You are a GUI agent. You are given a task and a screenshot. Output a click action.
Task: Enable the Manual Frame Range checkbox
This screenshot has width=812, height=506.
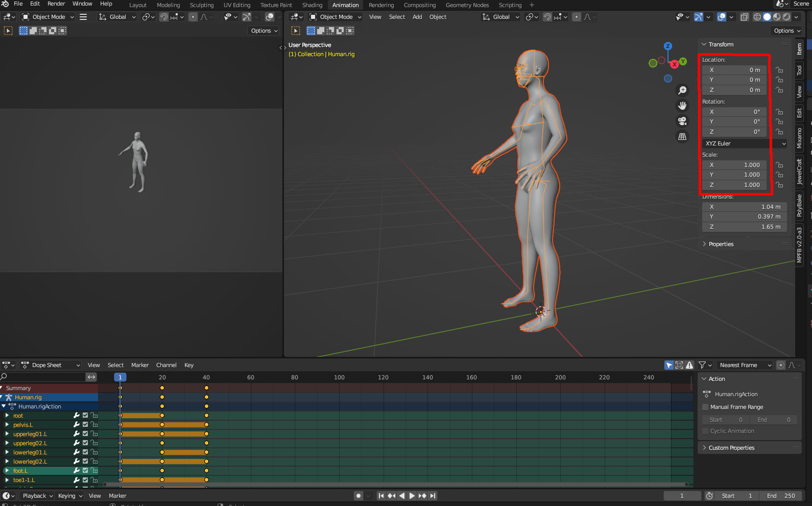pos(706,407)
